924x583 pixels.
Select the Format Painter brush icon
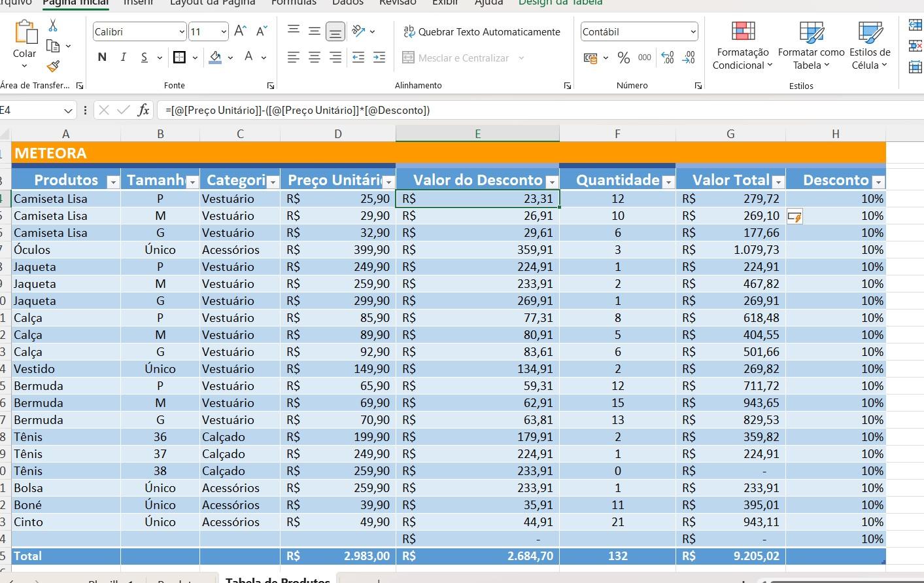point(53,66)
